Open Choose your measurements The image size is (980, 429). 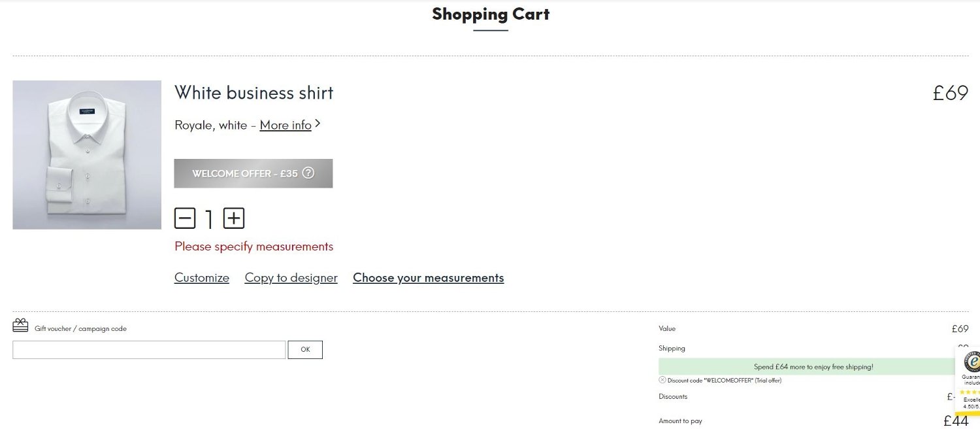429,278
